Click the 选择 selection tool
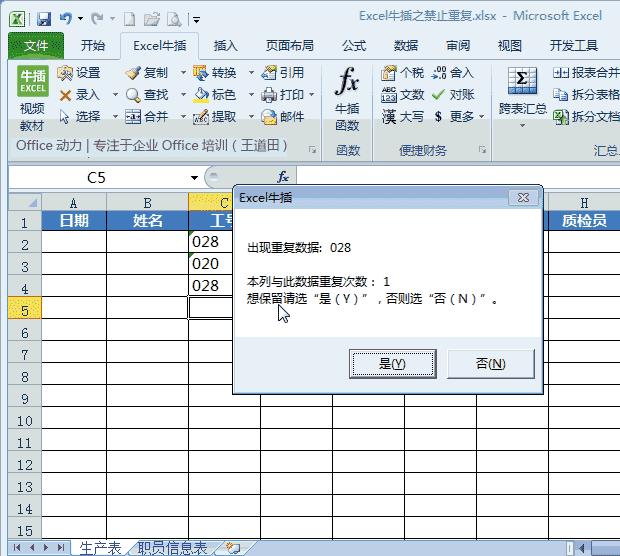Image resolution: width=620 pixels, height=556 pixels. click(x=79, y=117)
